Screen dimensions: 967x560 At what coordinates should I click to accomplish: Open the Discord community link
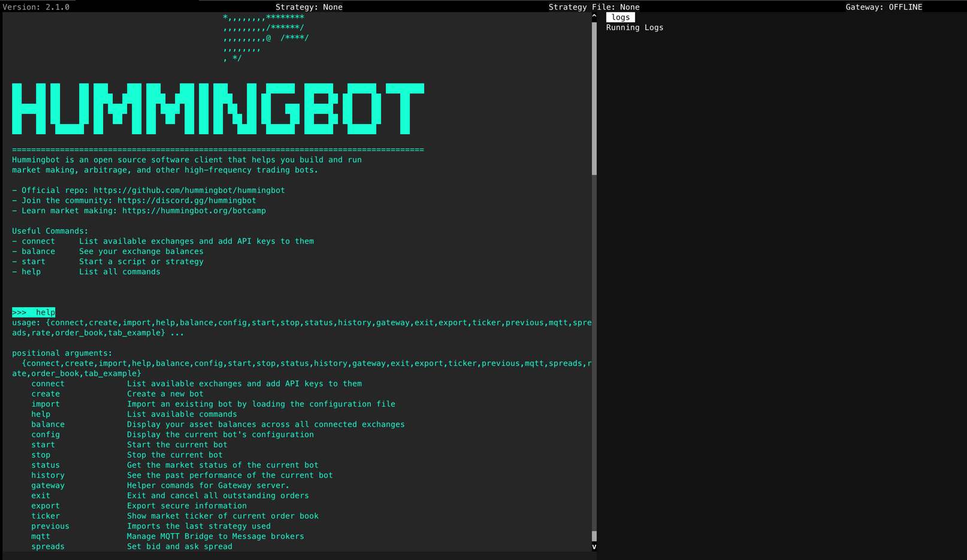click(187, 201)
